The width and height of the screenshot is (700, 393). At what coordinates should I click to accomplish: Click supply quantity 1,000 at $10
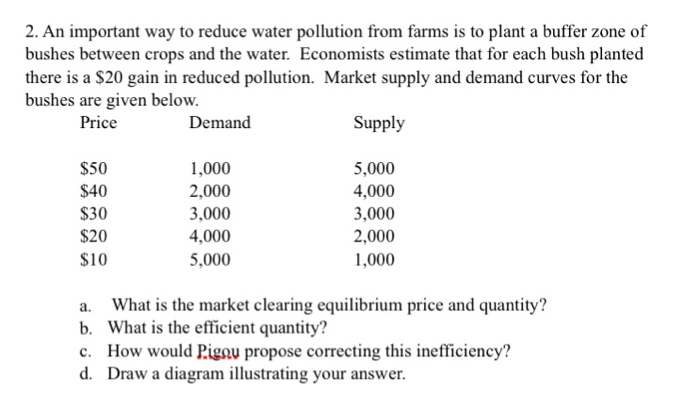[374, 260]
